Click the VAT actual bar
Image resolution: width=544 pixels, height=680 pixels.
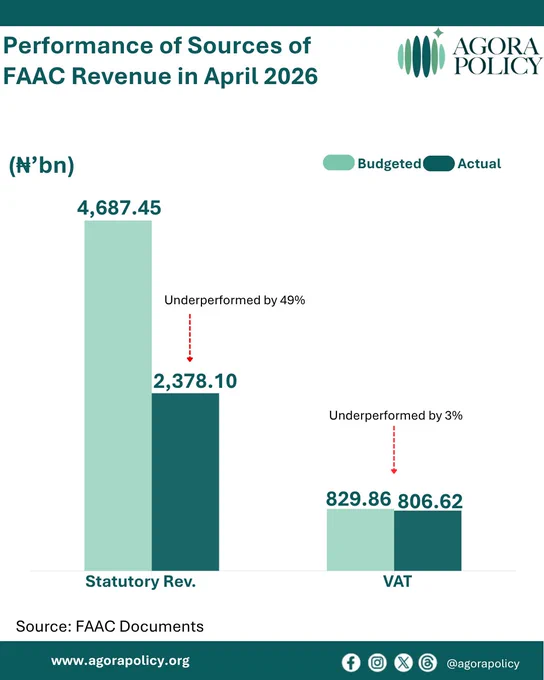tap(428, 541)
